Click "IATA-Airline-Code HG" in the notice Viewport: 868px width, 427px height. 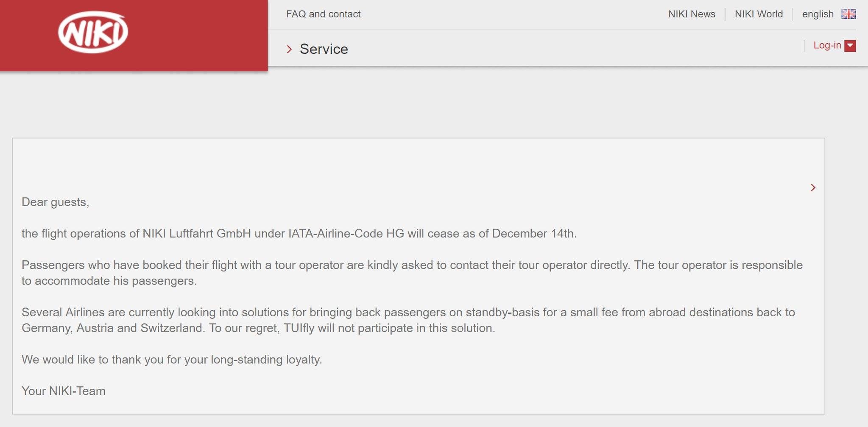(x=346, y=234)
